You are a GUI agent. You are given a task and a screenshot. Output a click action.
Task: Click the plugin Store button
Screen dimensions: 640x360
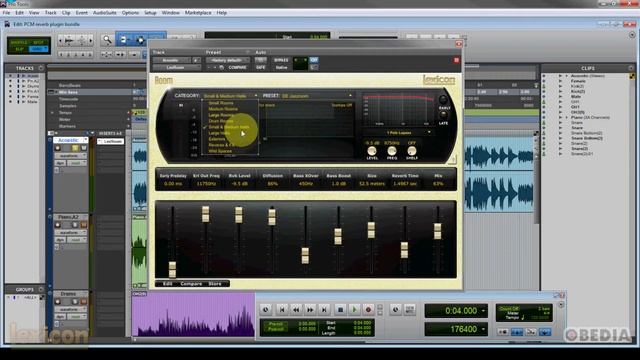click(x=215, y=283)
